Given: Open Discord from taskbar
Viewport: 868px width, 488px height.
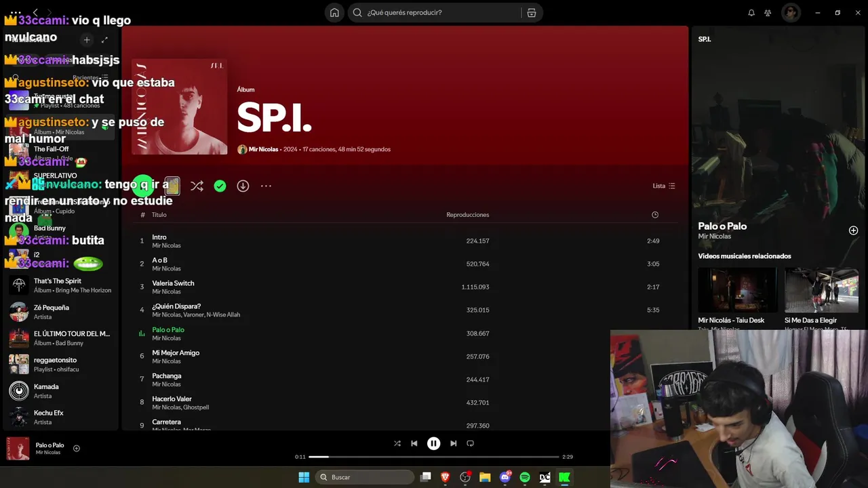Looking at the screenshot, I should [x=505, y=477].
